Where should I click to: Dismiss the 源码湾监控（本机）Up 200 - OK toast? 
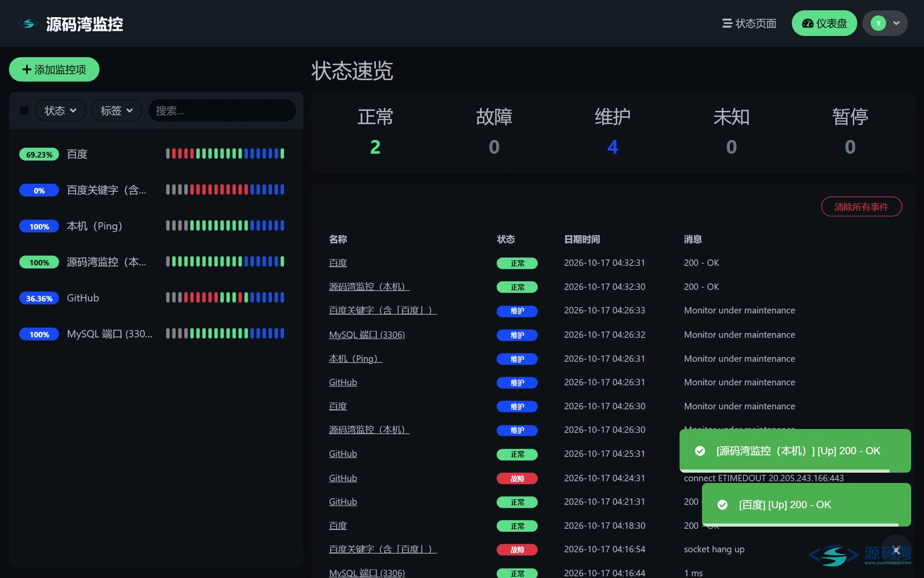[795, 451]
